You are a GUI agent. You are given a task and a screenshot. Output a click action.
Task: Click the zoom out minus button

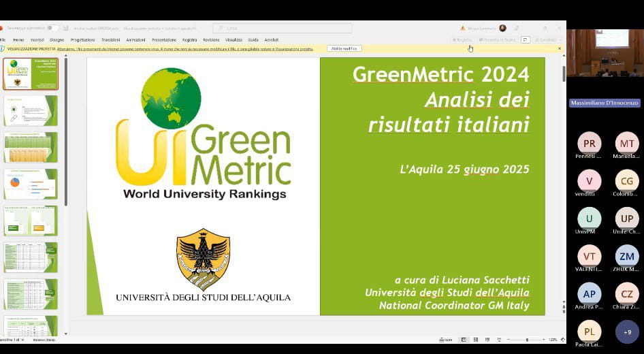(x=509, y=340)
